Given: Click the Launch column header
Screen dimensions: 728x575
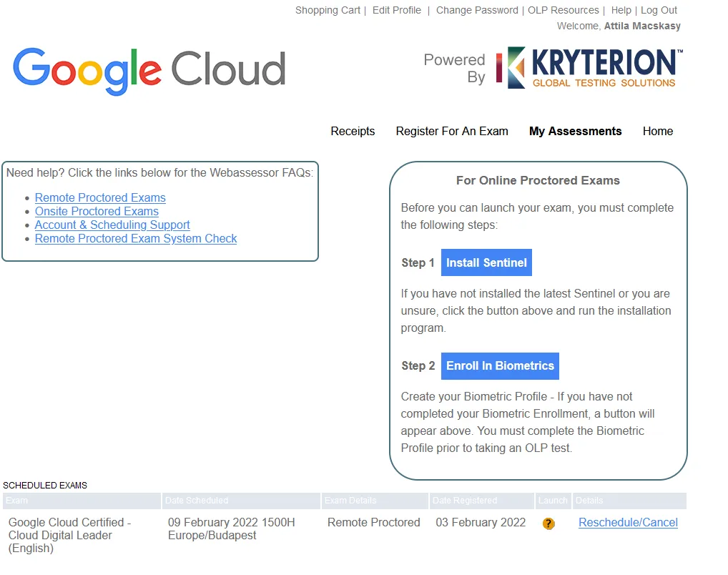Looking at the screenshot, I should pyautogui.click(x=553, y=501).
